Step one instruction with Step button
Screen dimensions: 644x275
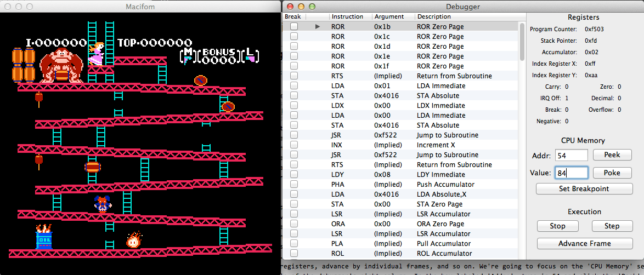612,226
